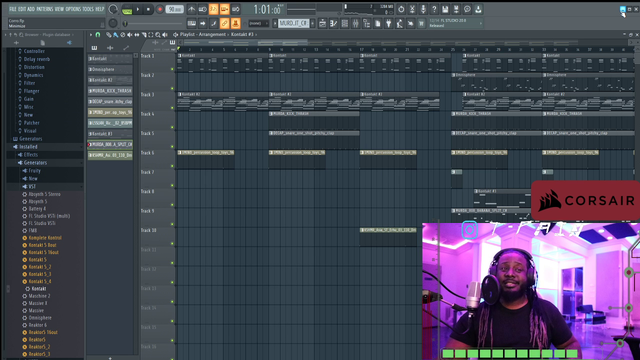
Task: Open Browser - Plugin database header menu
Action: (x=48, y=35)
